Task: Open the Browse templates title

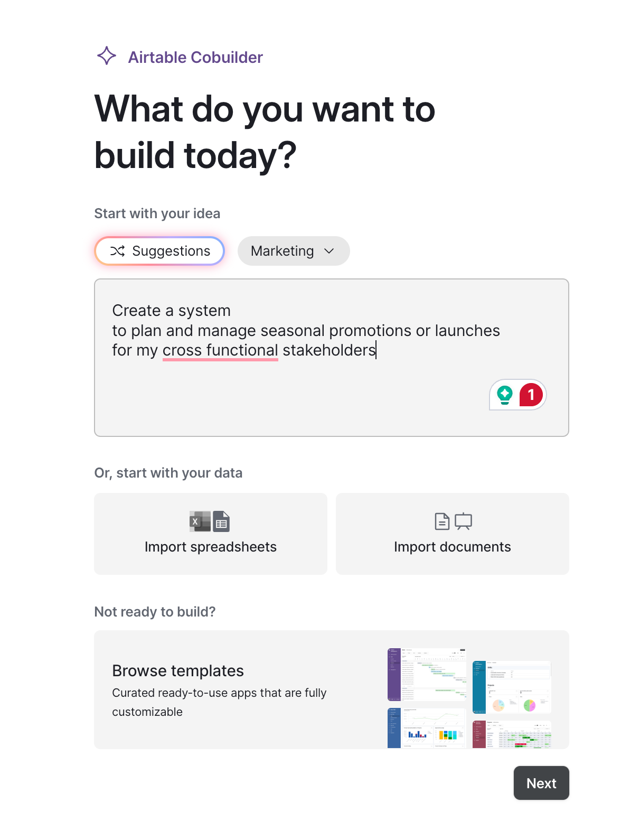Action: coord(178,670)
